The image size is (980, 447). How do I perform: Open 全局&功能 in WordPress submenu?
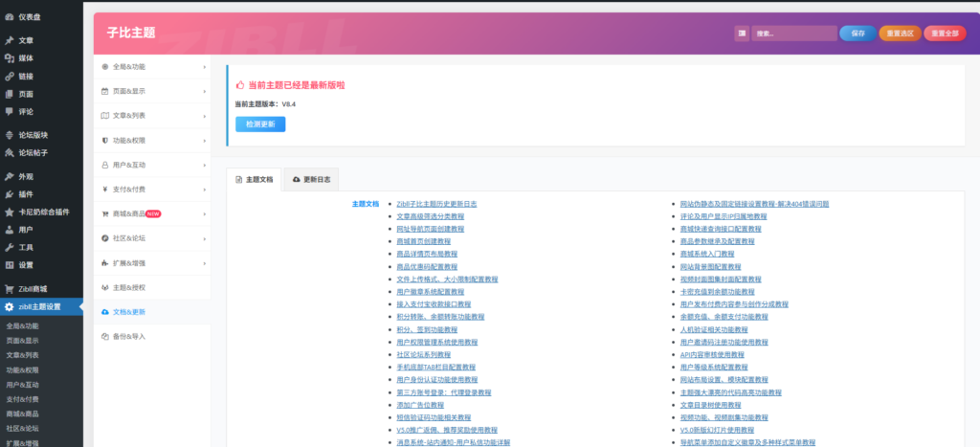(x=23, y=325)
